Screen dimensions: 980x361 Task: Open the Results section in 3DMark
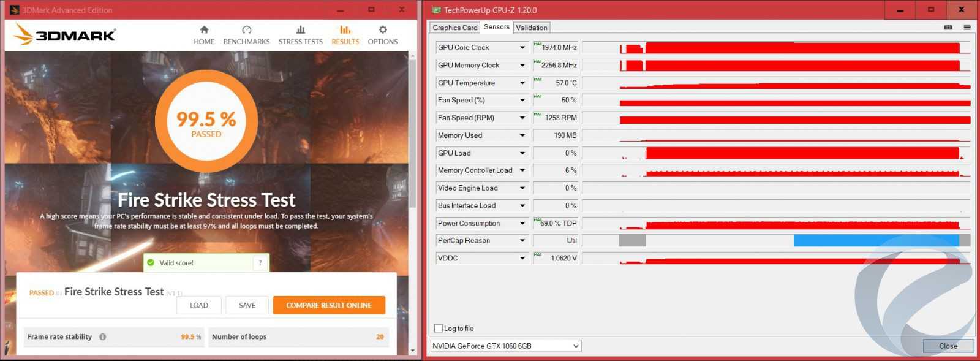pyautogui.click(x=345, y=35)
